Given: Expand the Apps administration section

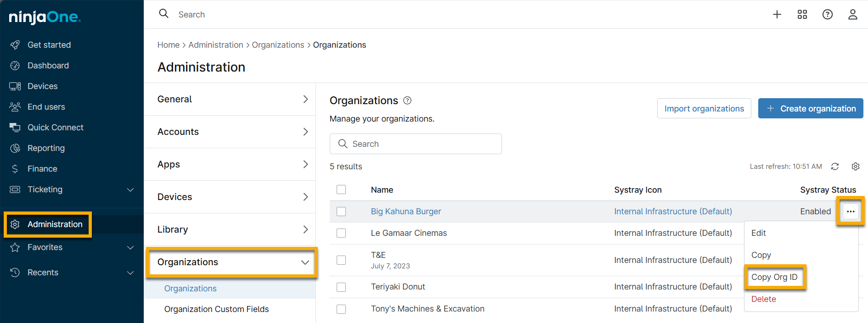Looking at the screenshot, I should click(x=230, y=164).
